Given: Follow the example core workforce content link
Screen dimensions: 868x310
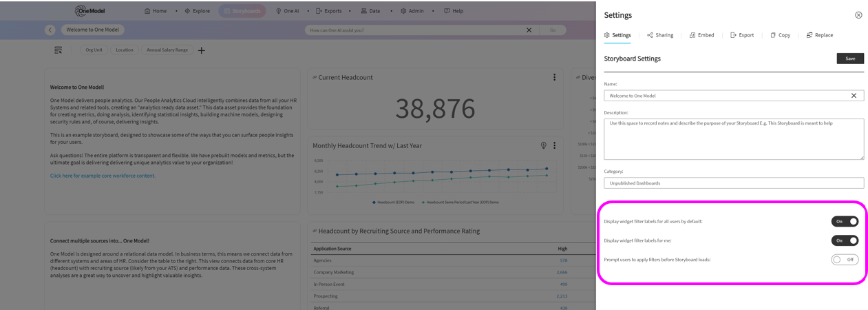Looking at the screenshot, I should point(103,176).
